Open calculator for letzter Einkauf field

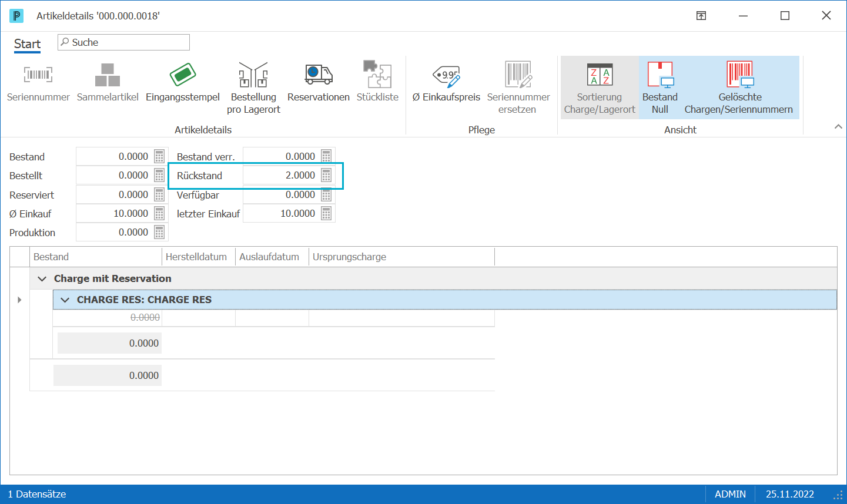(326, 213)
